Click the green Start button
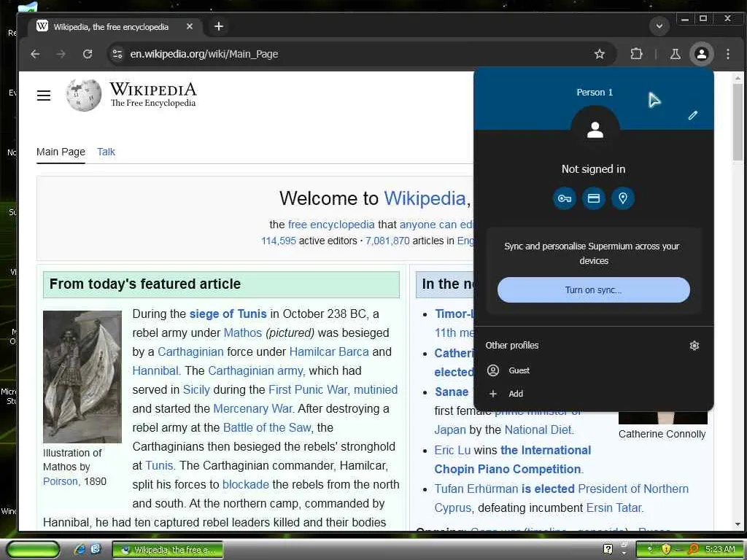 (x=32, y=550)
